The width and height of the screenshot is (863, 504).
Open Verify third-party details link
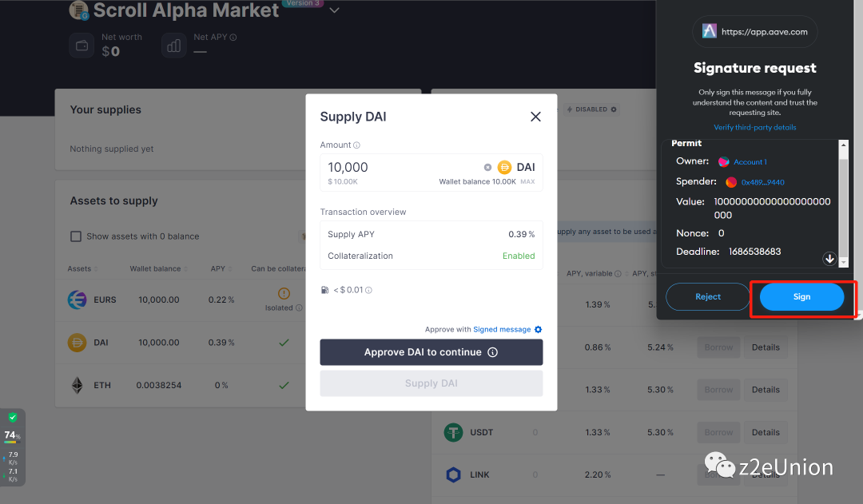click(x=754, y=128)
